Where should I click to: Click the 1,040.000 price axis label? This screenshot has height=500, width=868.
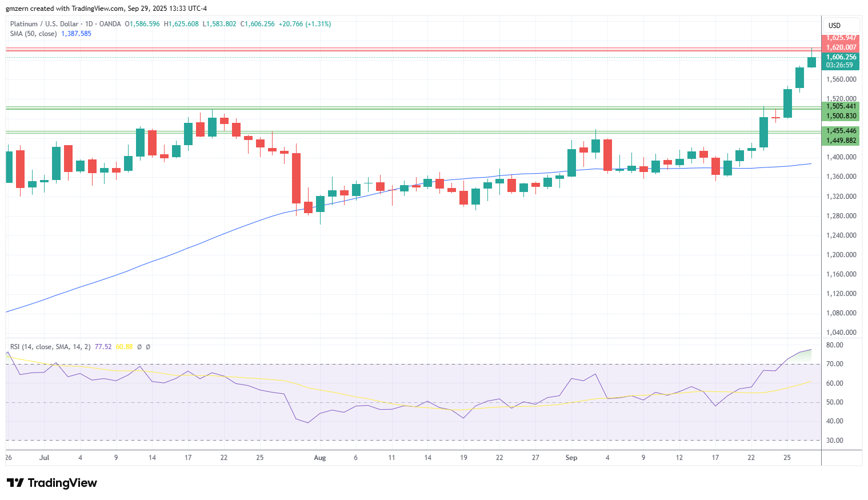pos(841,333)
